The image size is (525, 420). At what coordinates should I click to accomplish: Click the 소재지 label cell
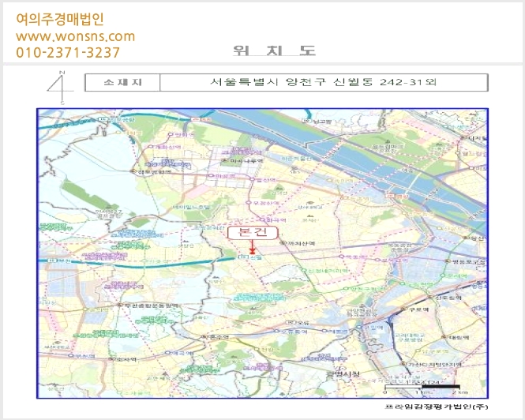[122, 82]
